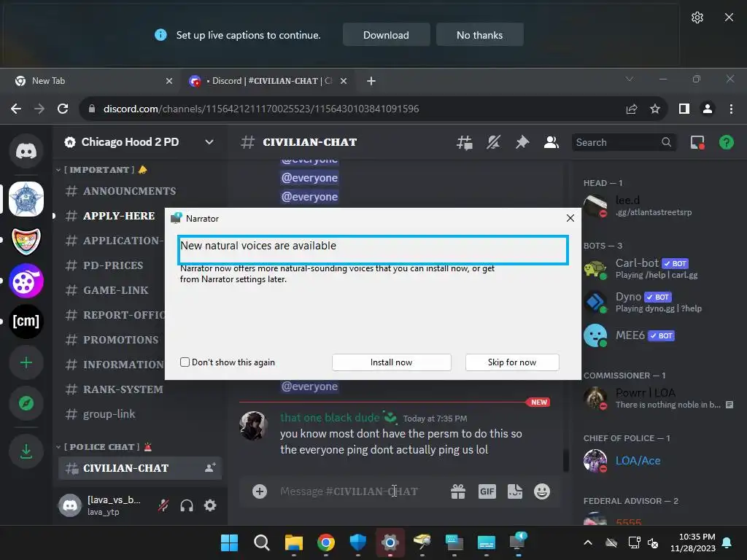
Task: Switch to the New Tab browser tab
Action: click(90, 81)
